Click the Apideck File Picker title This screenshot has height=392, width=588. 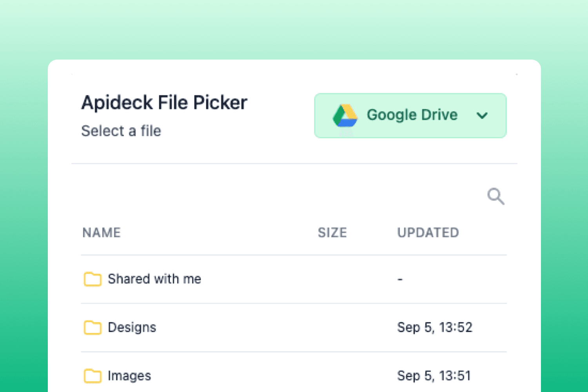pos(164,103)
